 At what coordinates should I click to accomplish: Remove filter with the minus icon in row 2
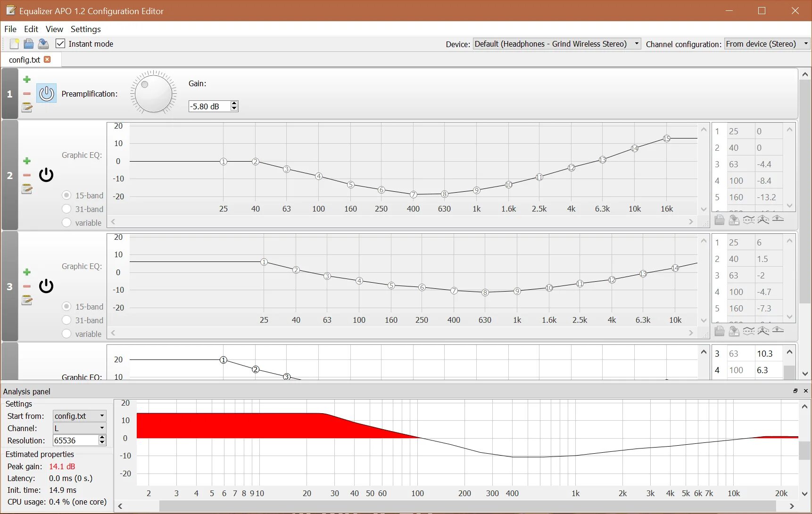click(x=27, y=175)
